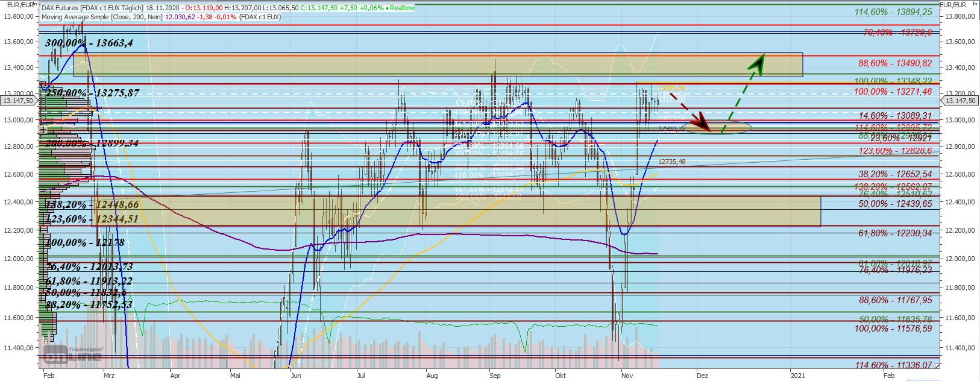Select the 76,40% - 13729,6 retracement label
980x381 pixels.
[897, 33]
